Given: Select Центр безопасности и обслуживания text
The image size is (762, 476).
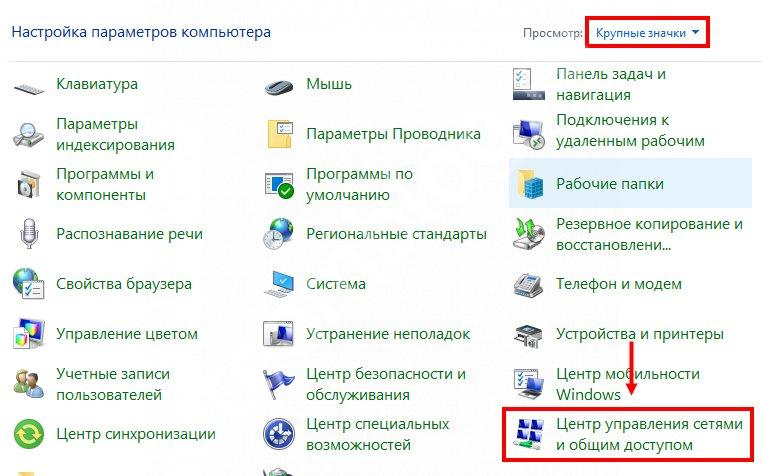Looking at the screenshot, I should coord(386,384).
